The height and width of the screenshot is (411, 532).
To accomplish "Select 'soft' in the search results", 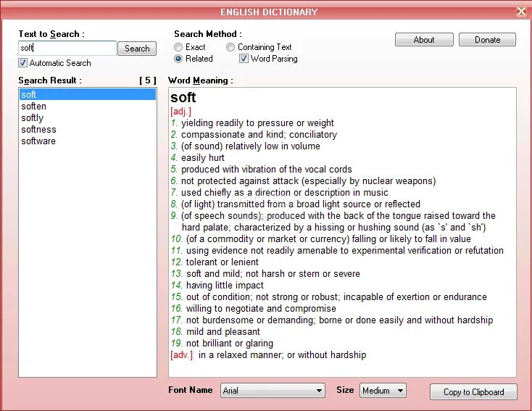I will [x=88, y=94].
